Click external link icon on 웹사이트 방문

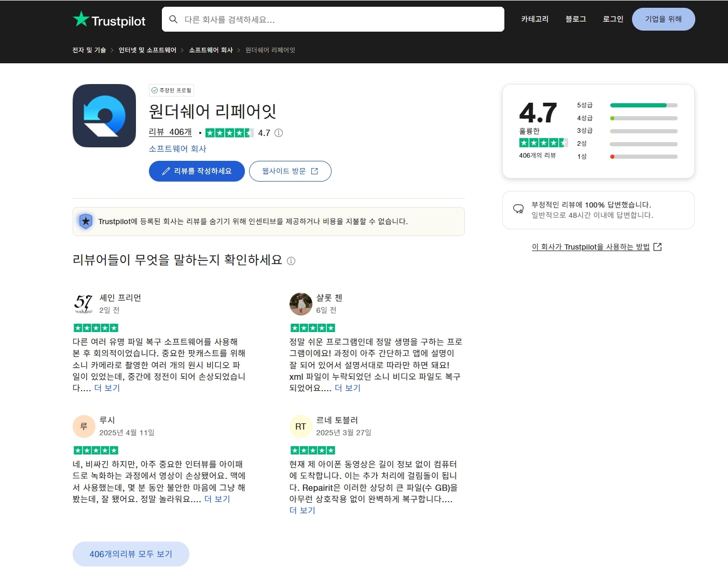pyautogui.click(x=314, y=171)
